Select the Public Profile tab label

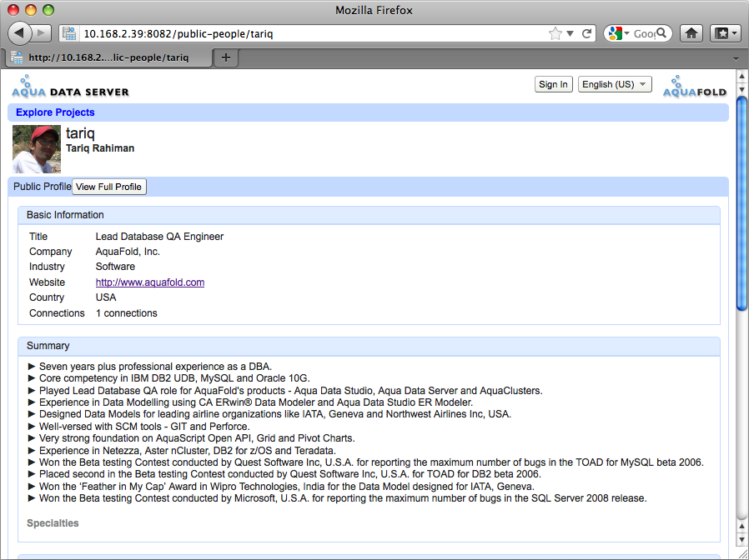click(42, 187)
